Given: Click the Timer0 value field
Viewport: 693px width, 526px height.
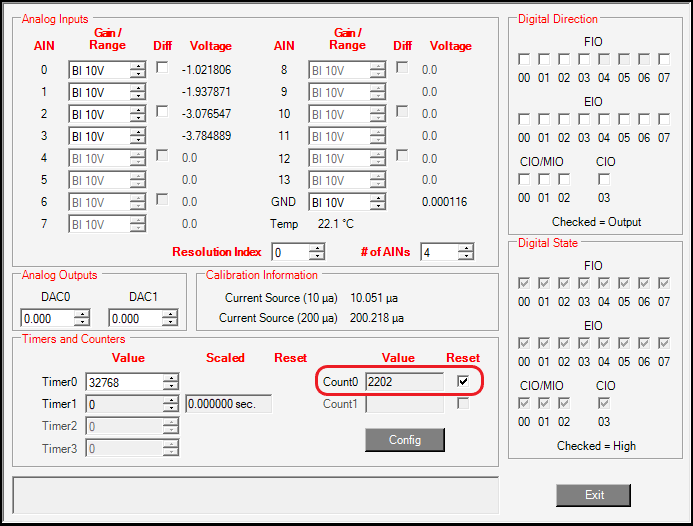Looking at the screenshot, I should [x=123, y=382].
